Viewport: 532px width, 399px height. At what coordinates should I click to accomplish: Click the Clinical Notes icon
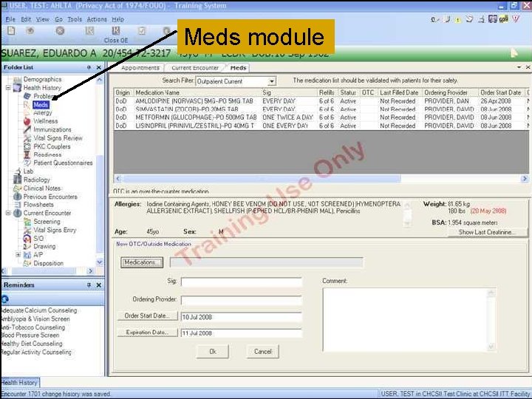(17, 188)
